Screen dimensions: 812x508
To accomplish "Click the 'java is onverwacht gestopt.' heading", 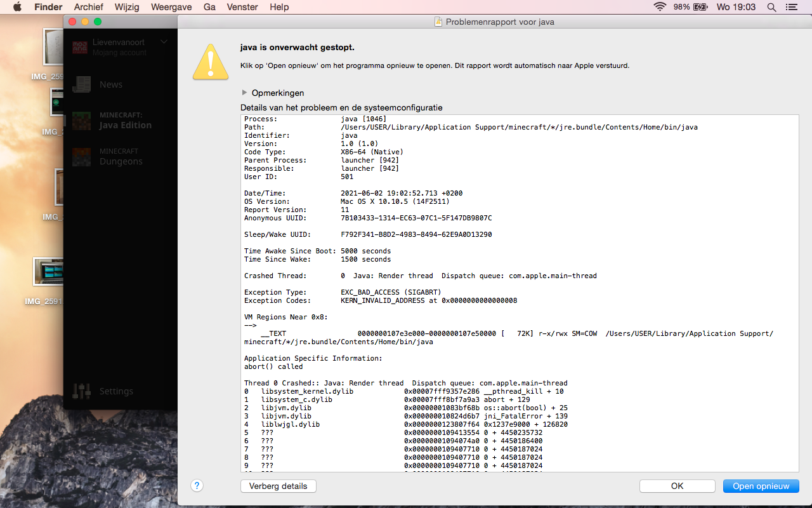I will (298, 48).
